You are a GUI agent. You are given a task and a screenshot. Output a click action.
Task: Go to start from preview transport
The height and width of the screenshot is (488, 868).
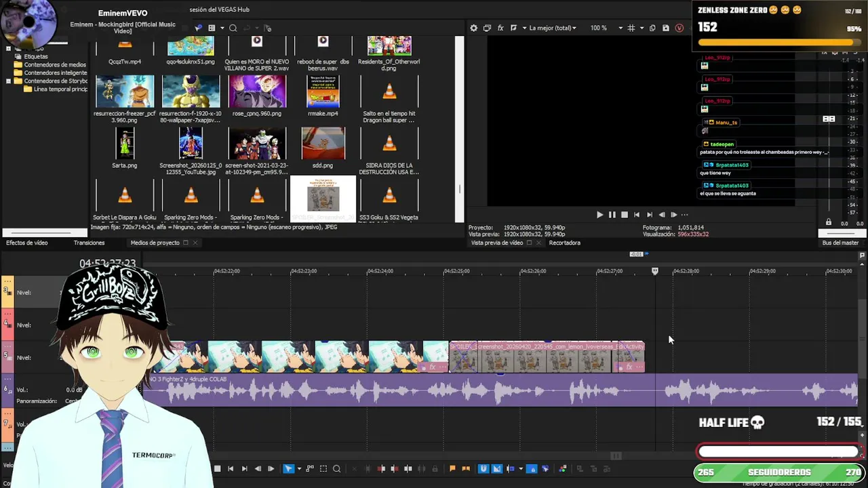[x=636, y=214]
